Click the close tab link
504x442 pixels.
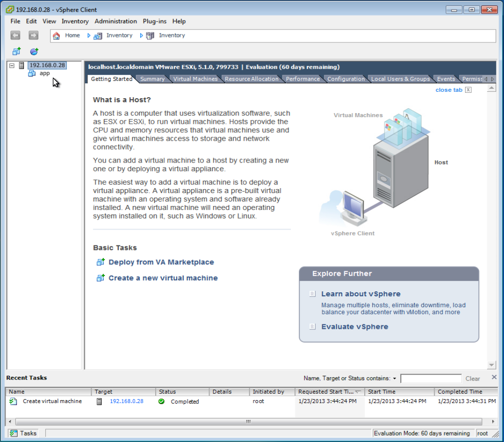point(449,90)
